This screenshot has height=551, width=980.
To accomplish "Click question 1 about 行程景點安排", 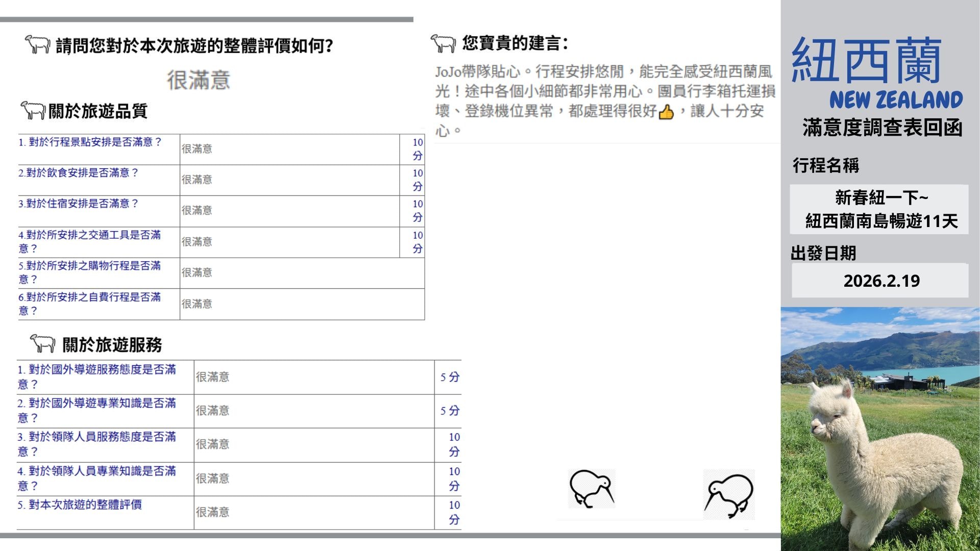I will [90, 142].
